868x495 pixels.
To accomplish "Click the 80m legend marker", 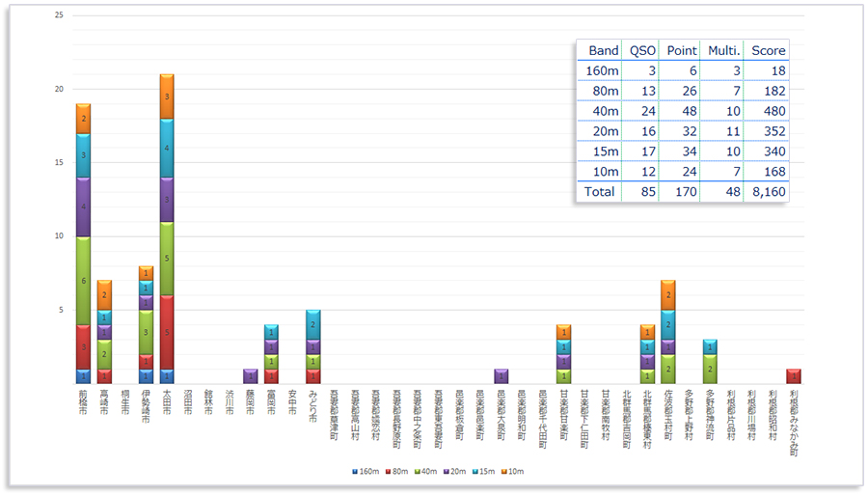I will [x=388, y=472].
